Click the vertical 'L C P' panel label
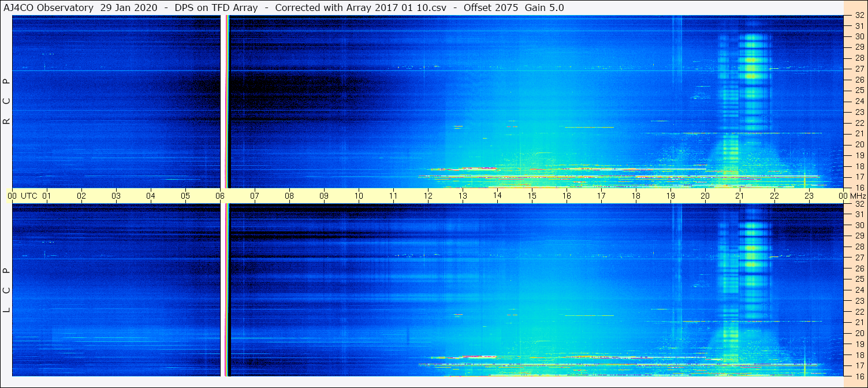This screenshot has width=868, height=388. 6,290
